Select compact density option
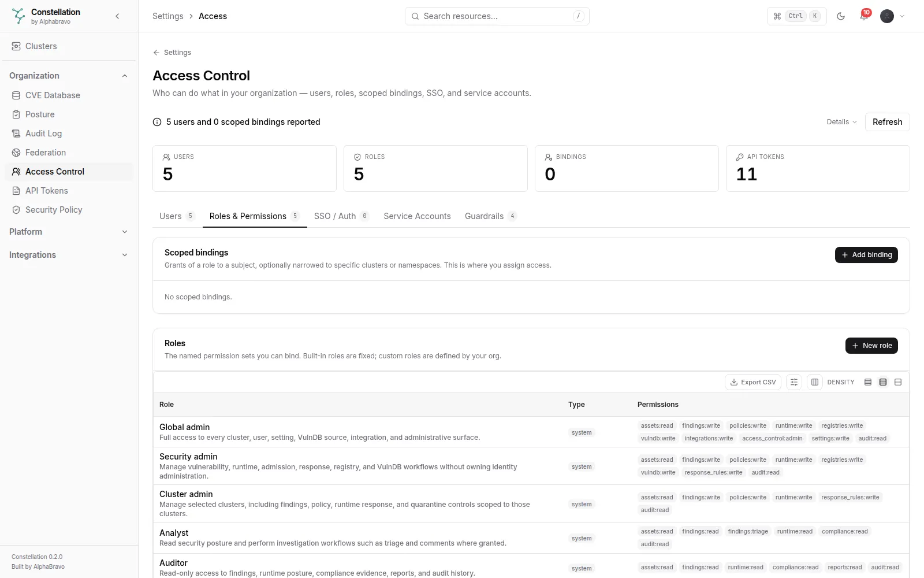Viewport: 924px width, 578px height. tap(868, 382)
